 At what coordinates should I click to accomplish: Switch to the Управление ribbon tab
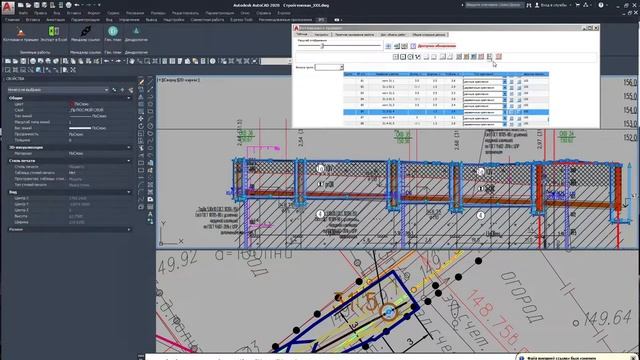tap(129, 20)
